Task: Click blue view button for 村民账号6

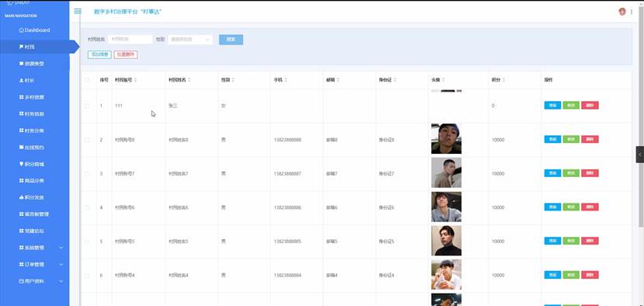Action: click(x=552, y=207)
